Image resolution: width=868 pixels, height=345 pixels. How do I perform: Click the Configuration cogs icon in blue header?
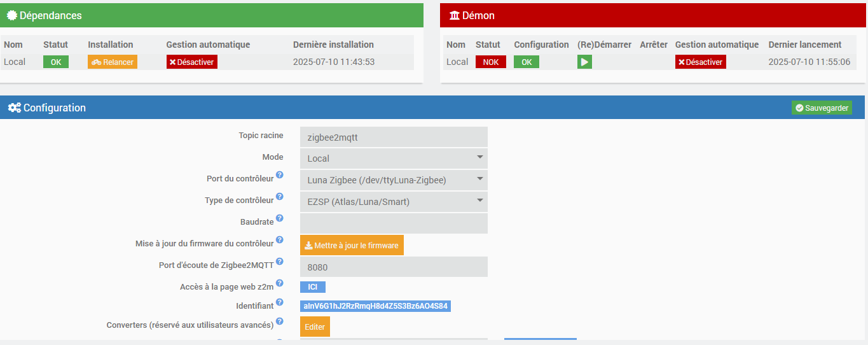[14, 108]
